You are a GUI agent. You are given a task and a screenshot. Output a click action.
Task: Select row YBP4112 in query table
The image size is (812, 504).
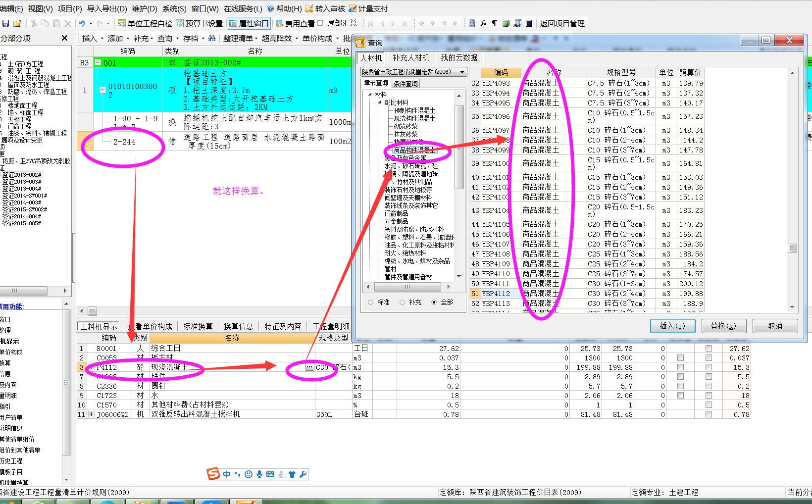click(587, 294)
